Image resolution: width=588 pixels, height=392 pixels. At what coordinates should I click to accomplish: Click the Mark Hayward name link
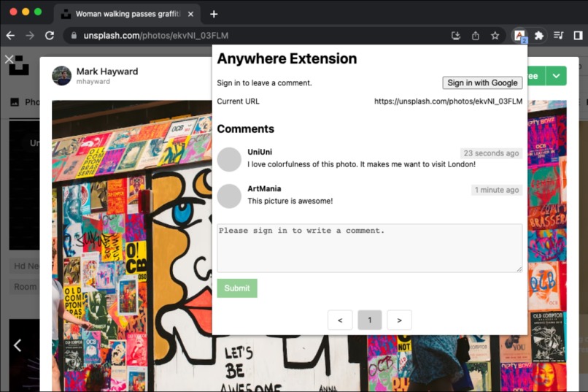pos(107,72)
